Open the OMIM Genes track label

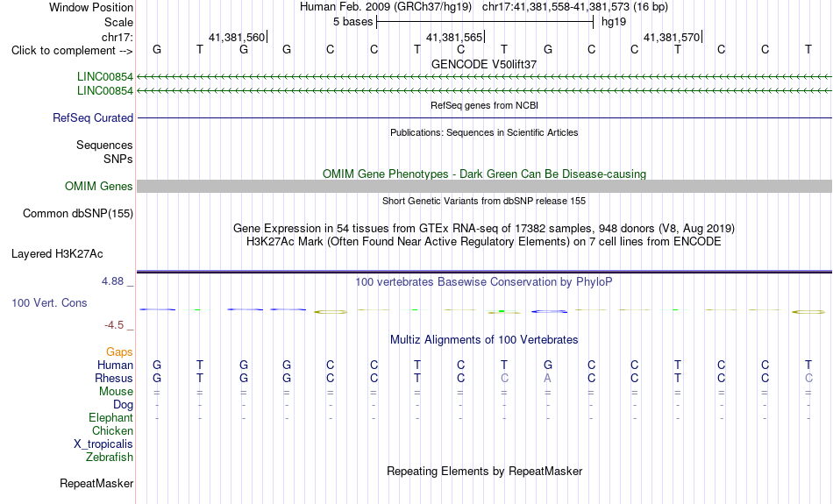point(98,187)
